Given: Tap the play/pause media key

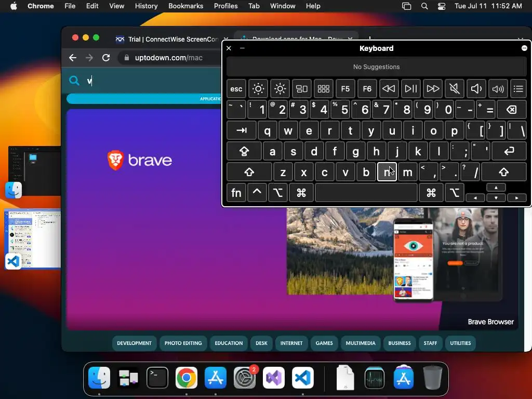Looking at the screenshot, I should [410, 89].
